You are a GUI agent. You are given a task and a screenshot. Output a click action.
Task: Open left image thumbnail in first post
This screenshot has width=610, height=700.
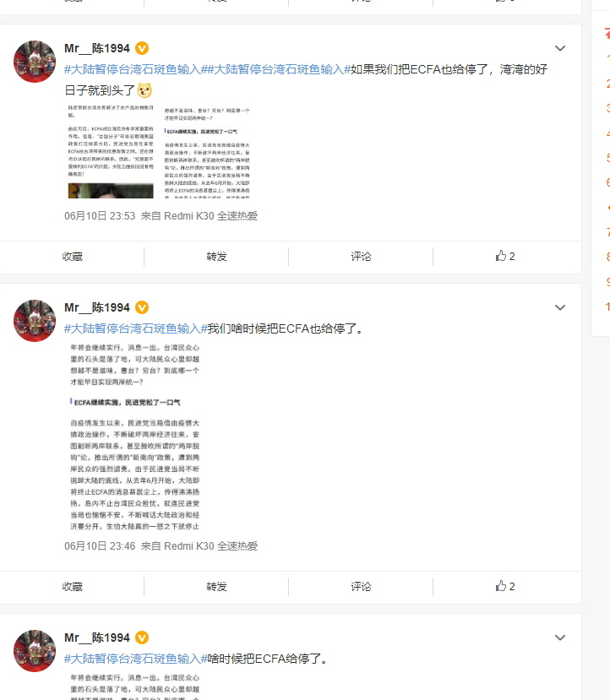click(x=111, y=151)
